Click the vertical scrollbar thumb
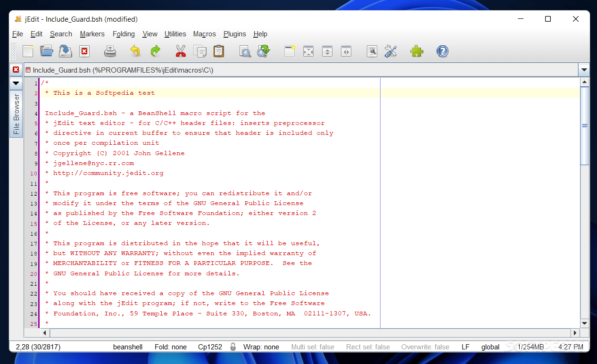Image resolution: width=597 pixels, height=364 pixels. [585, 126]
